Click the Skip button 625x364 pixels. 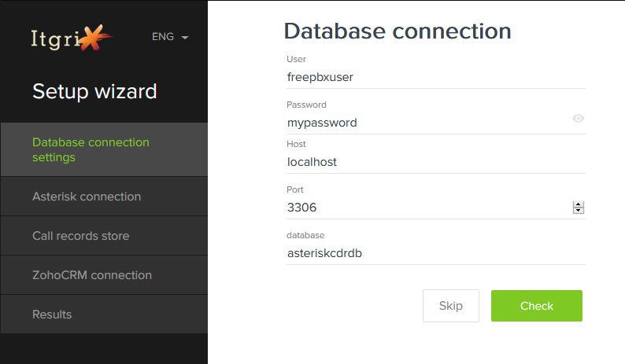tap(451, 306)
